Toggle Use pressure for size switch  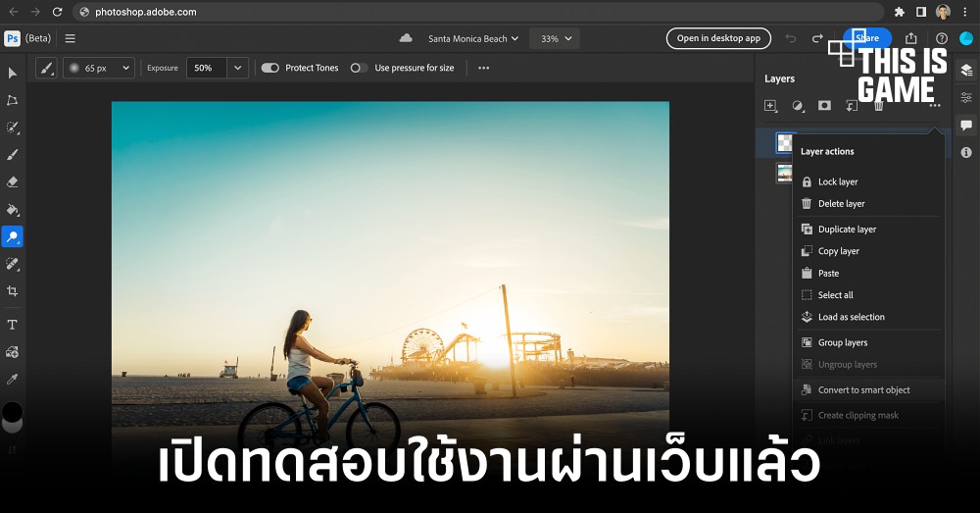pos(358,68)
